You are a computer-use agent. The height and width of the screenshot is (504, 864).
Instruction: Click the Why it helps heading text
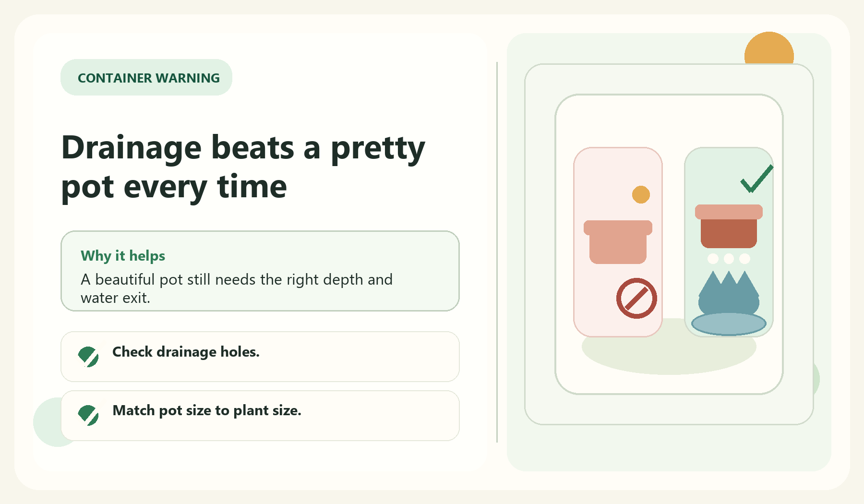coord(123,256)
